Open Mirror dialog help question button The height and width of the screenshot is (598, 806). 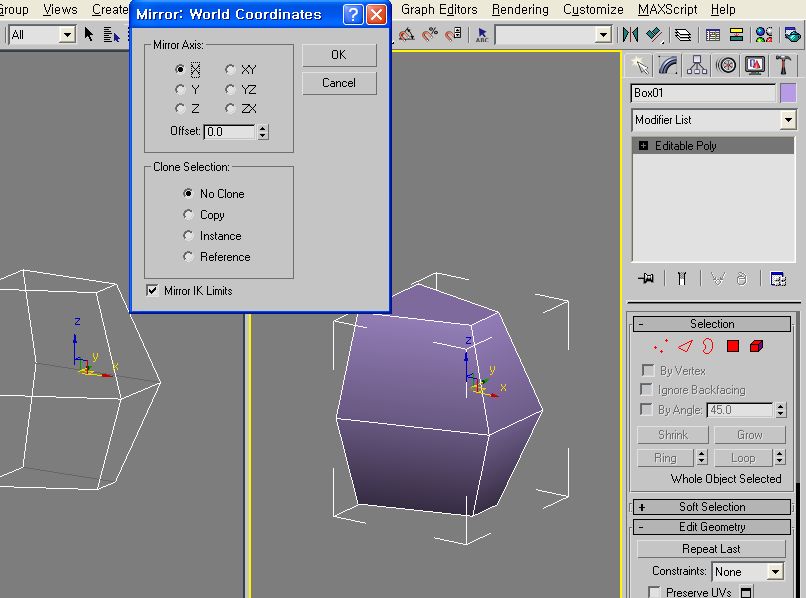click(x=353, y=14)
